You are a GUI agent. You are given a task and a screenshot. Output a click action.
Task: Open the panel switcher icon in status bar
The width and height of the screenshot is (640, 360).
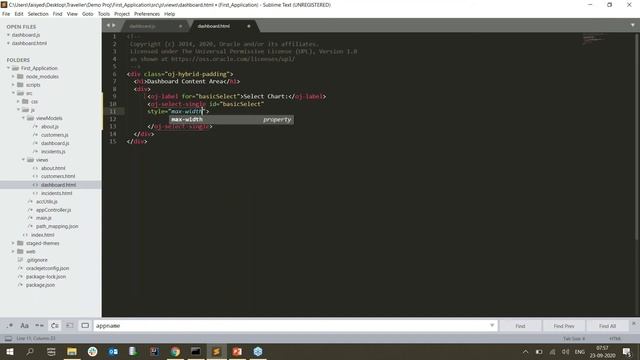point(8,338)
